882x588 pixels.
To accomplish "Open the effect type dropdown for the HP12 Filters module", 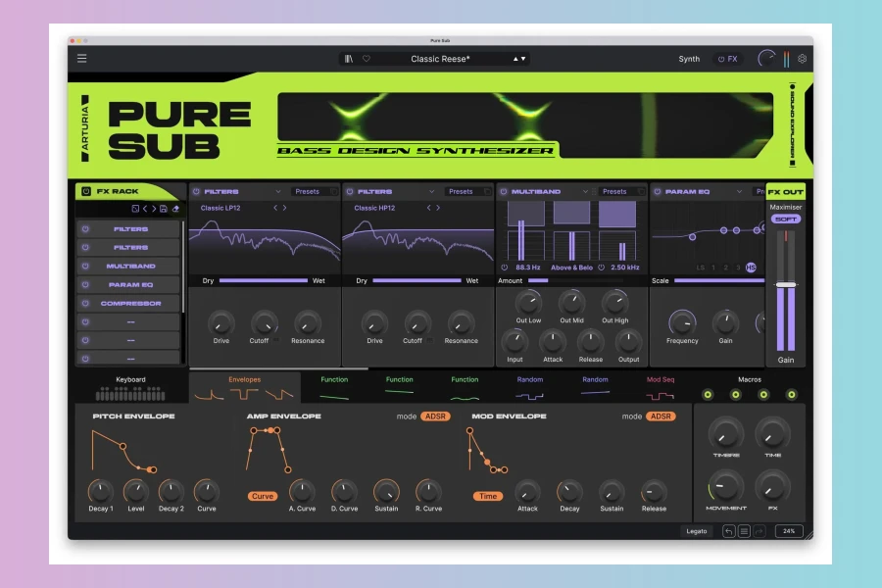I will pyautogui.click(x=431, y=191).
